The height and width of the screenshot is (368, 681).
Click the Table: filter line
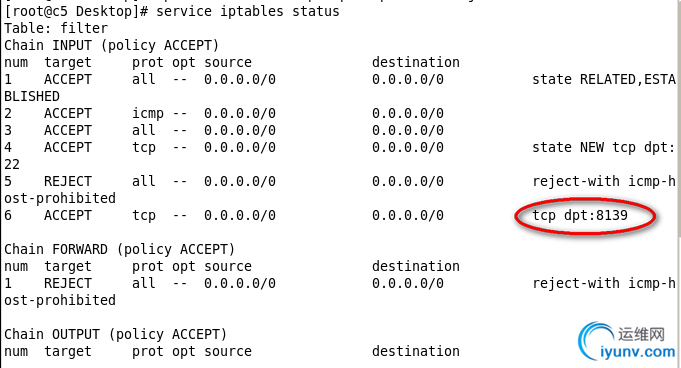point(56,28)
